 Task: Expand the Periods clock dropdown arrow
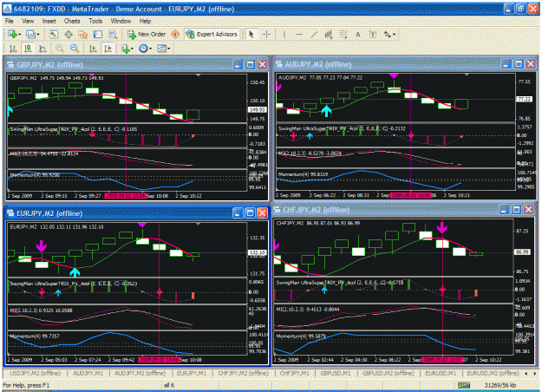[150, 49]
